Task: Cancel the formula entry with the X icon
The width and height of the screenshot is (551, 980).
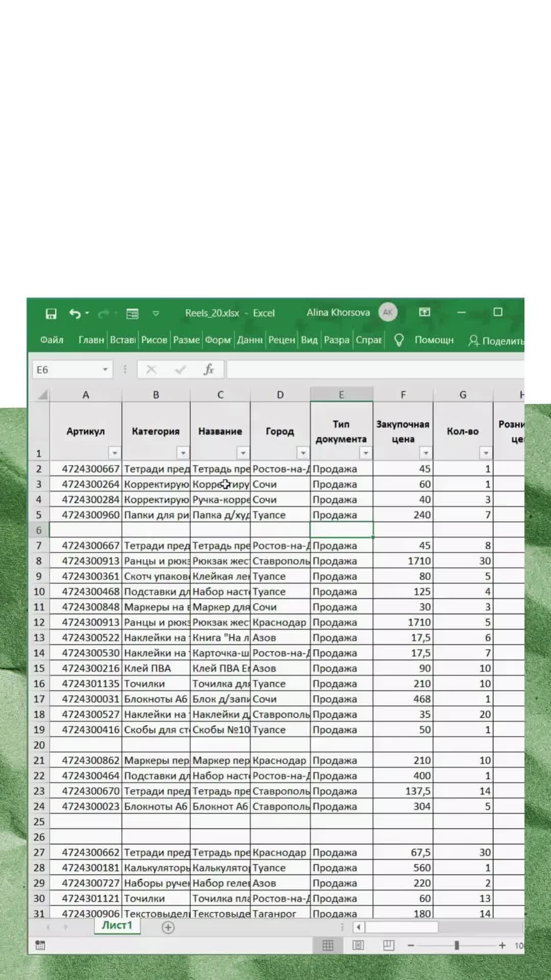Action: click(151, 370)
